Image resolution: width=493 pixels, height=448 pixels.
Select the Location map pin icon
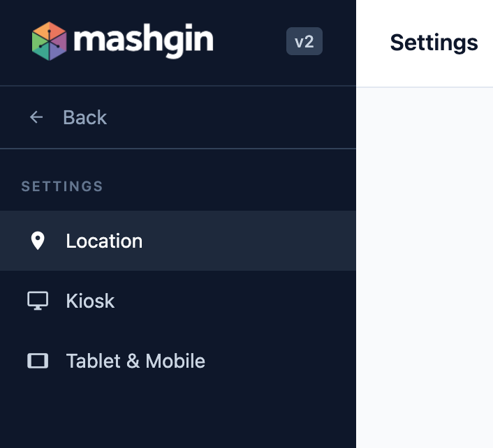point(38,241)
